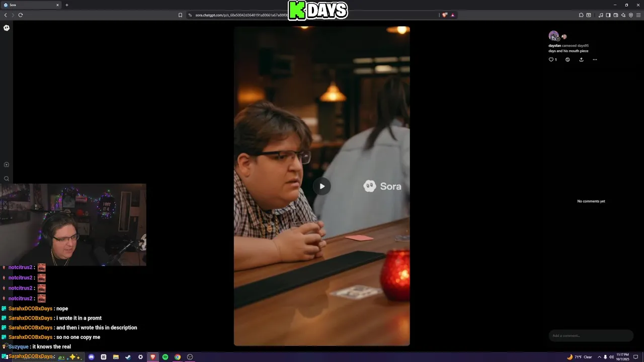
Task: Open File Explorer from taskbar
Action: pyautogui.click(x=116, y=357)
